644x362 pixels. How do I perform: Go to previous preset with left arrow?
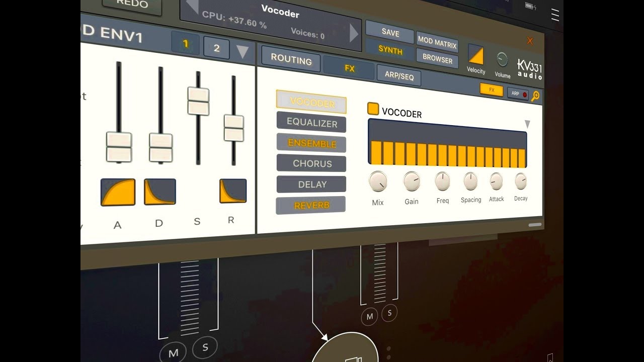pyautogui.click(x=192, y=7)
